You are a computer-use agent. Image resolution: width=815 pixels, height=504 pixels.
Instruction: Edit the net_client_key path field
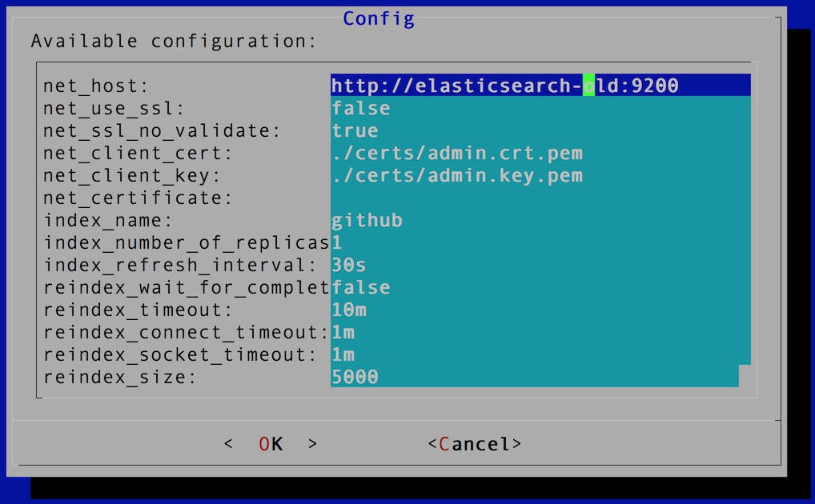tap(540, 175)
